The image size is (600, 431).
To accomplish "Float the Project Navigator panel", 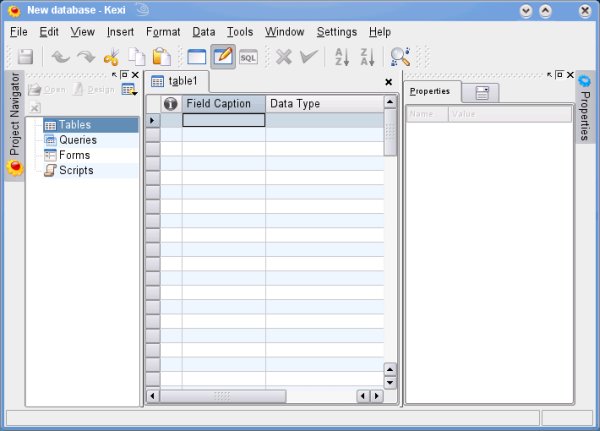I will [124, 75].
